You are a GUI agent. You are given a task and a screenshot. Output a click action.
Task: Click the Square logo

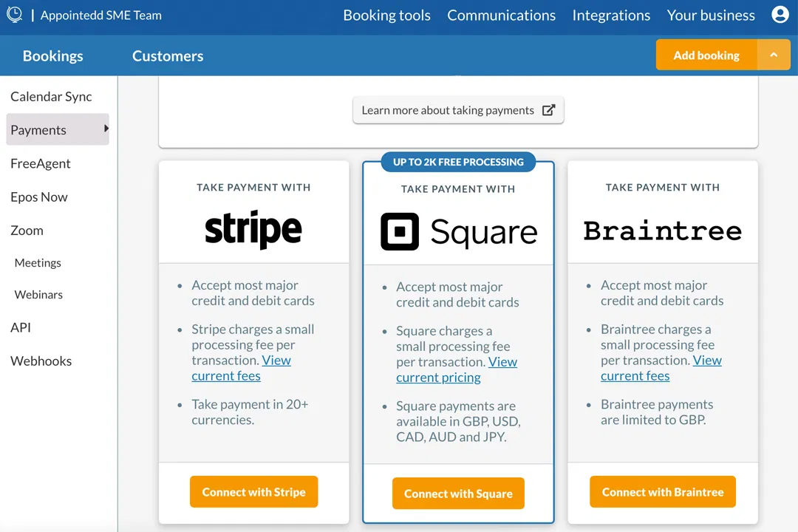[x=459, y=231]
